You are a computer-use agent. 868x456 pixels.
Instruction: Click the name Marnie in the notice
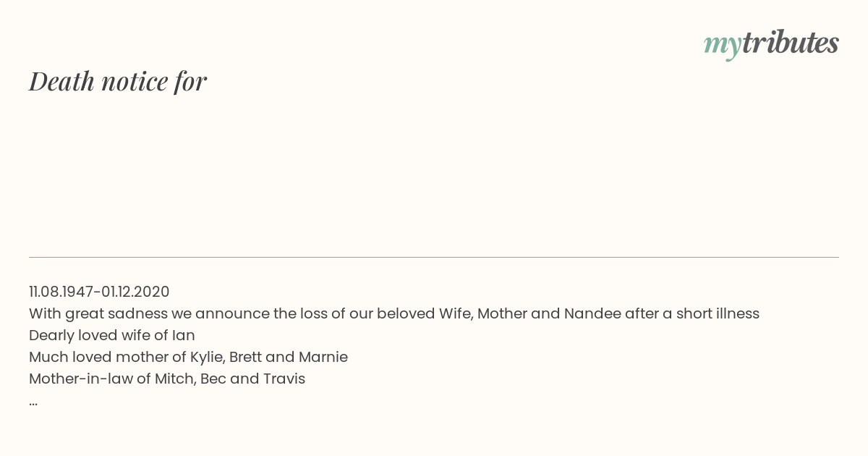[x=323, y=357]
